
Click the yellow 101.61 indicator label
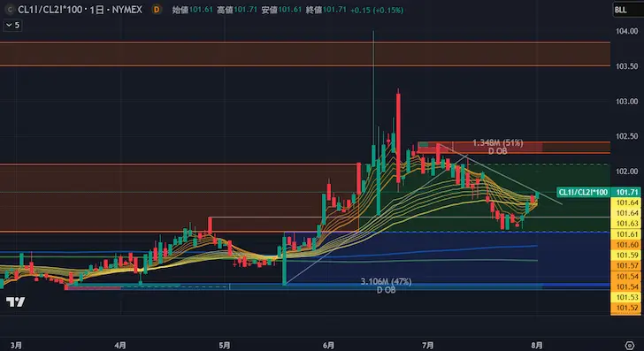coord(627,234)
